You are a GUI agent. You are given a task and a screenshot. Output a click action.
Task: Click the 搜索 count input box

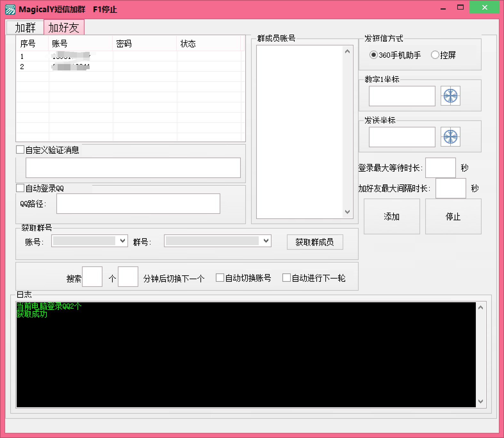(x=92, y=277)
